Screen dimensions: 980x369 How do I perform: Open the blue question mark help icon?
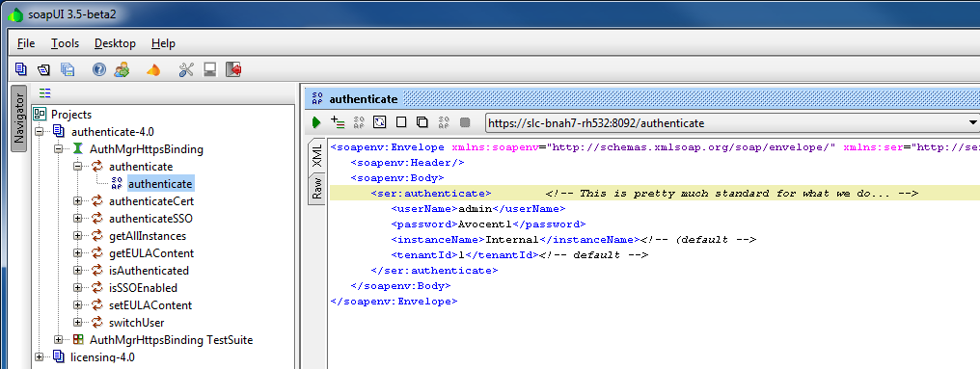98,69
